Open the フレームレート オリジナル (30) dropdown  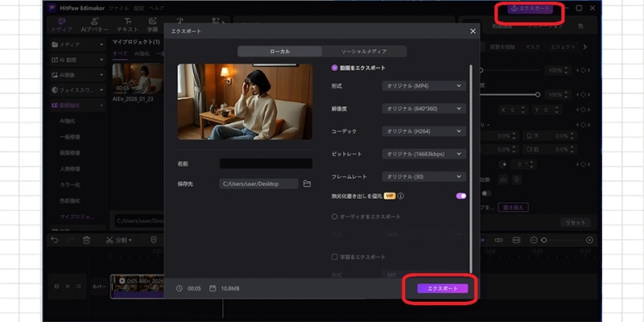(x=424, y=176)
